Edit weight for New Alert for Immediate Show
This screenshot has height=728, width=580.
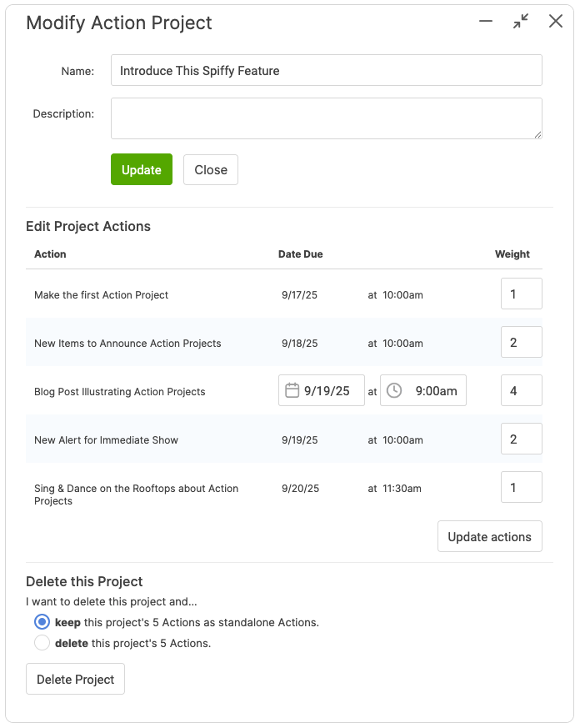coord(521,439)
